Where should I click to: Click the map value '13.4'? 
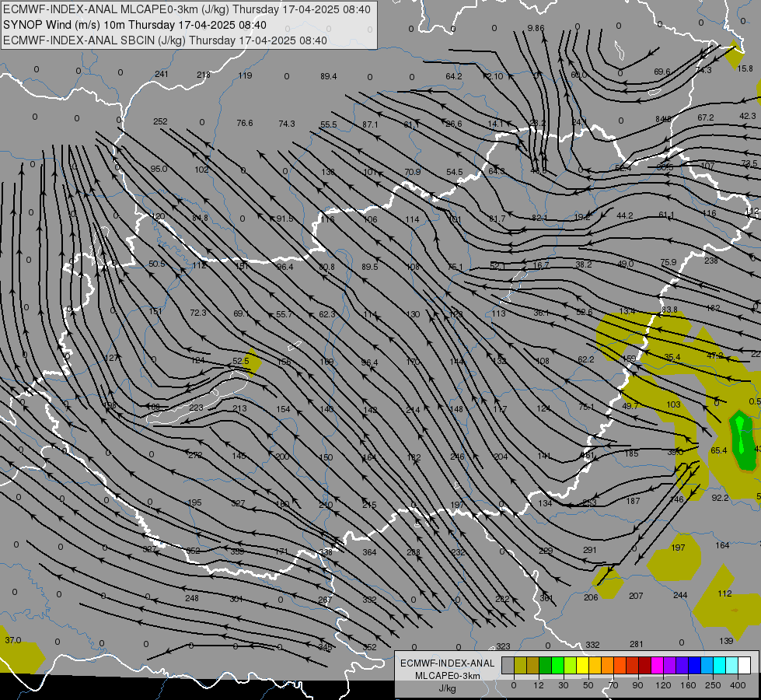click(627, 311)
